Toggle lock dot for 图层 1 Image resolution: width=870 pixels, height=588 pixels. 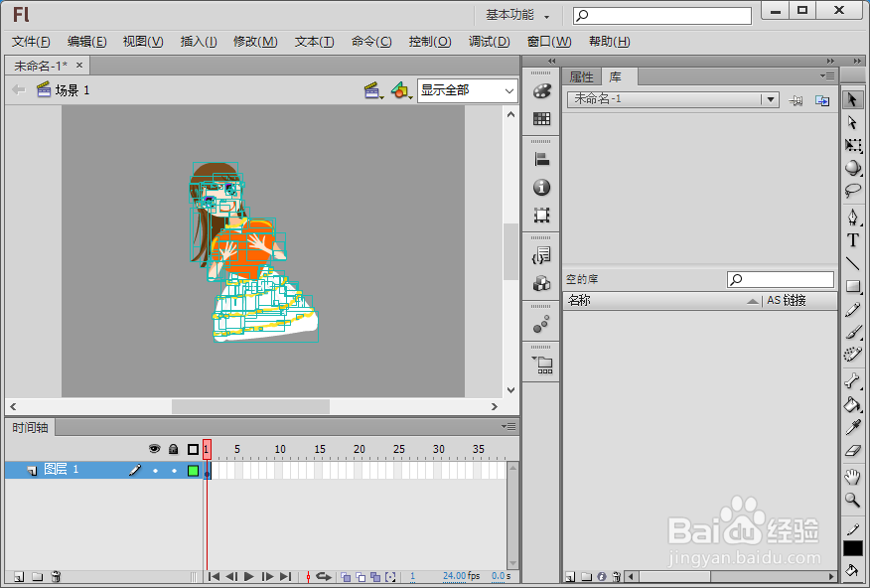174,471
